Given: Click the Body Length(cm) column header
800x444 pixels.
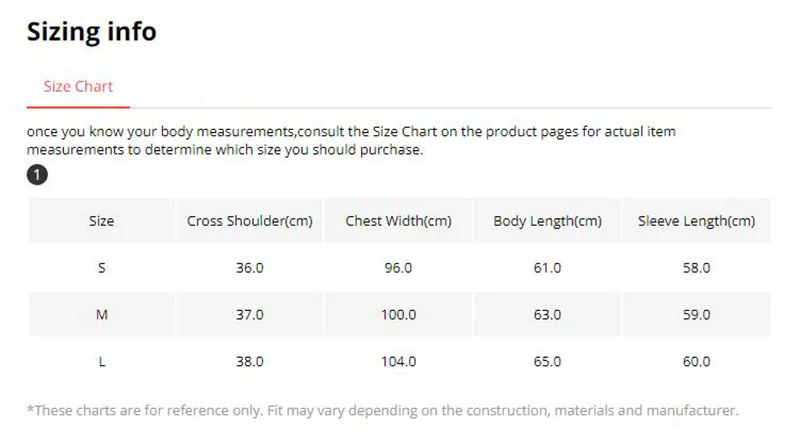Looking at the screenshot, I should coord(547,220).
